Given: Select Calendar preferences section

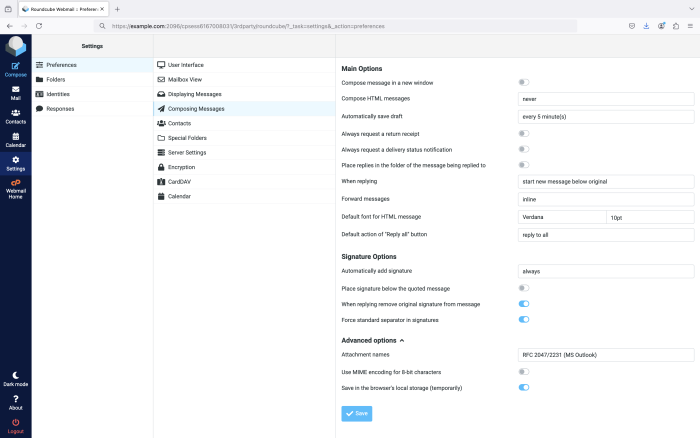Looking at the screenshot, I should (244, 196).
